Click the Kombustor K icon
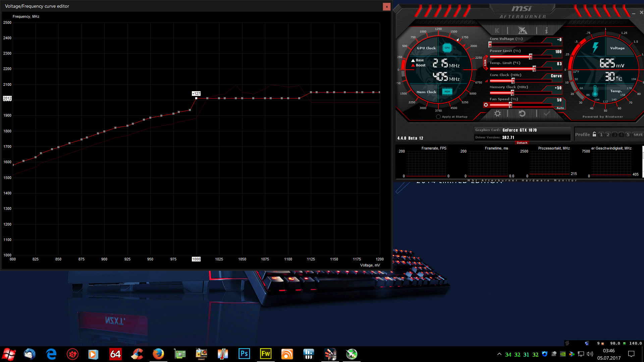This screenshot has width=644, height=362. [x=497, y=31]
